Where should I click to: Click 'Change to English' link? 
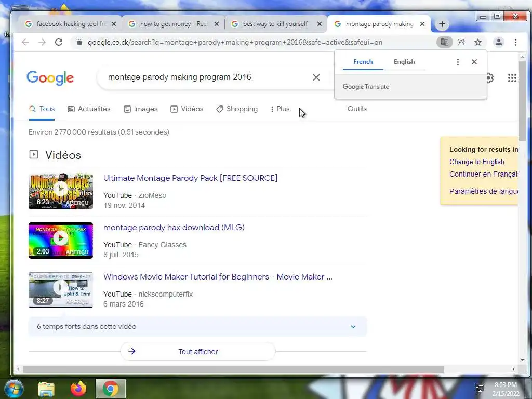click(477, 162)
